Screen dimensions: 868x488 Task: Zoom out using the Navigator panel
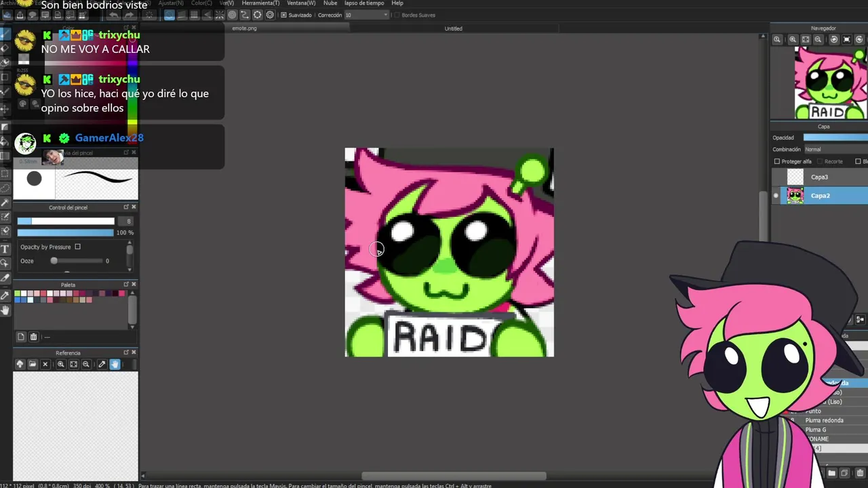point(818,39)
